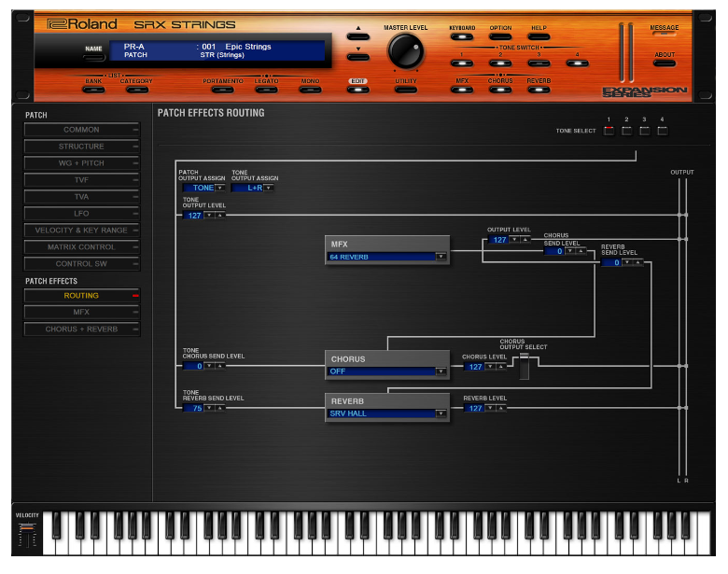728x574 pixels.
Task: Increase Reverb Level stepper up
Action: 500,408
